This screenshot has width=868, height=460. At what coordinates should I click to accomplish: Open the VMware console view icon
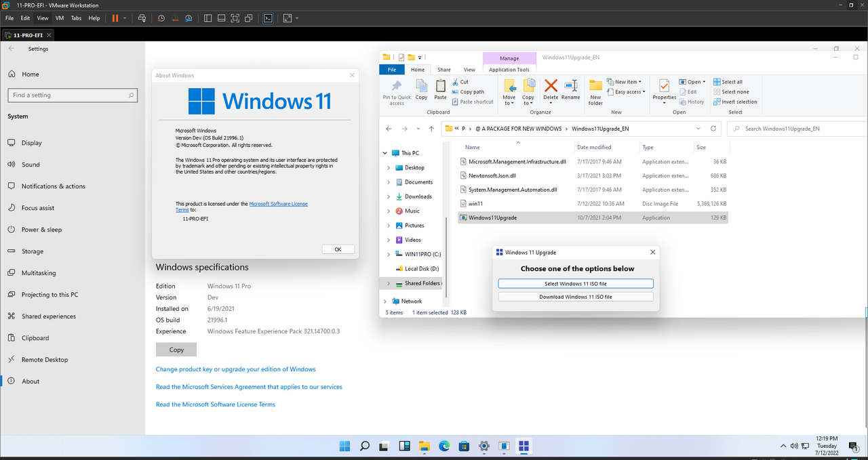coord(269,18)
